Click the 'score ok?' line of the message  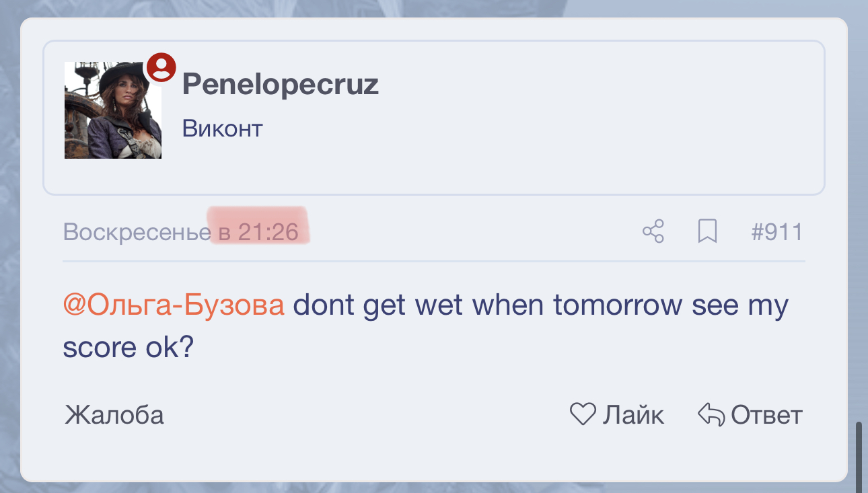(128, 348)
